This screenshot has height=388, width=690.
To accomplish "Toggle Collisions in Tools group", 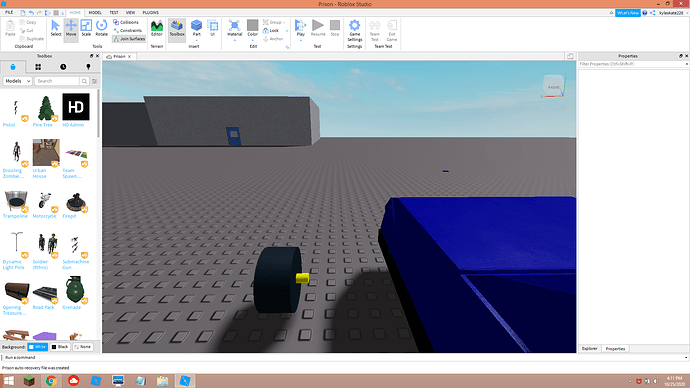I will [x=126, y=22].
